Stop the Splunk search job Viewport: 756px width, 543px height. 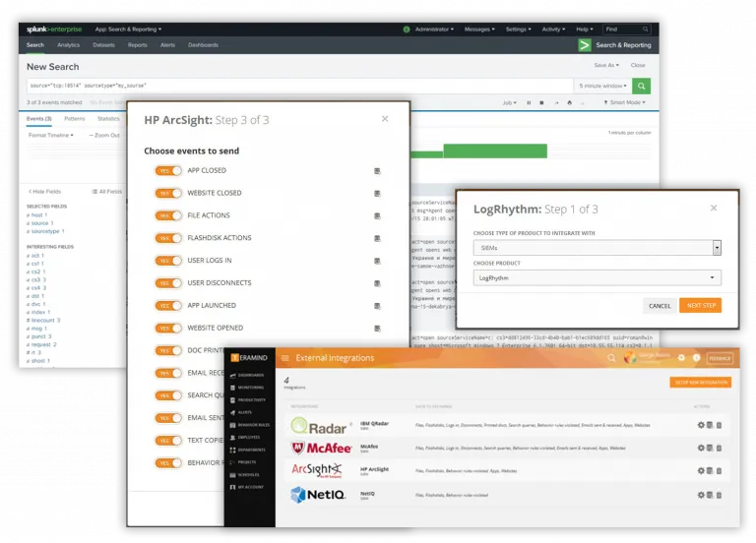tap(541, 102)
